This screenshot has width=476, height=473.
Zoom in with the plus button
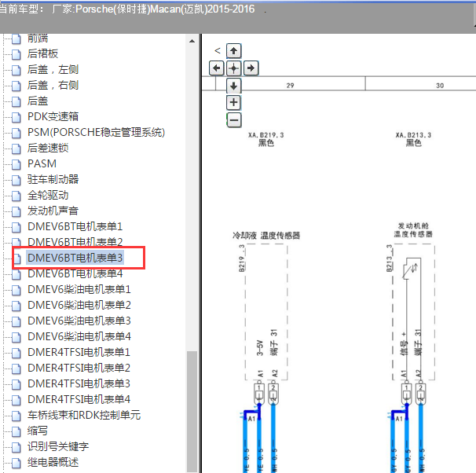pos(234,102)
